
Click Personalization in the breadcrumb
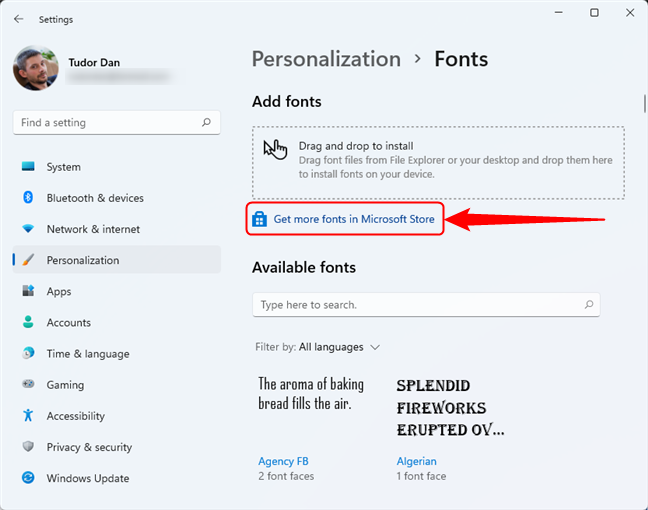click(x=326, y=59)
